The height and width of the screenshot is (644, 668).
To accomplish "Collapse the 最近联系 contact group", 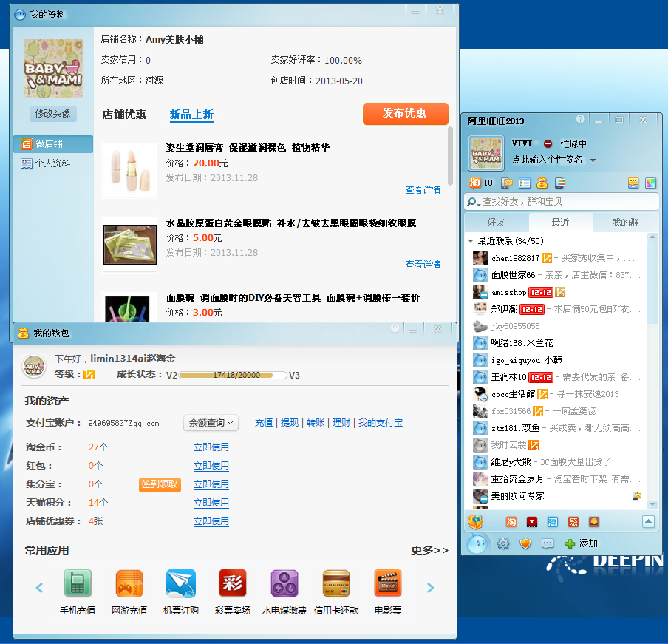I will click(471, 241).
